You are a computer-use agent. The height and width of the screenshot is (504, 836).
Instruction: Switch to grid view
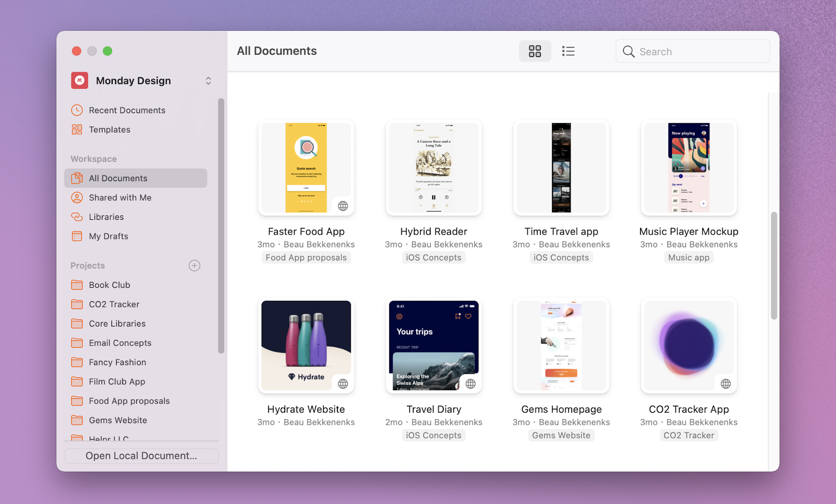tap(535, 51)
